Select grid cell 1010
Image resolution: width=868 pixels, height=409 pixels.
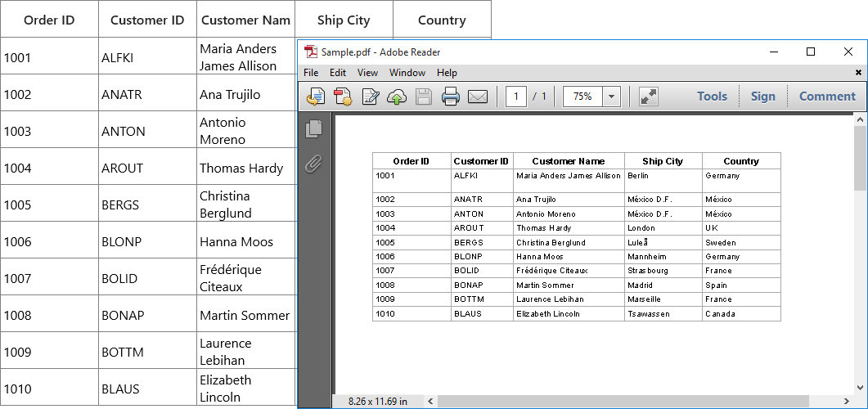[49, 389]
